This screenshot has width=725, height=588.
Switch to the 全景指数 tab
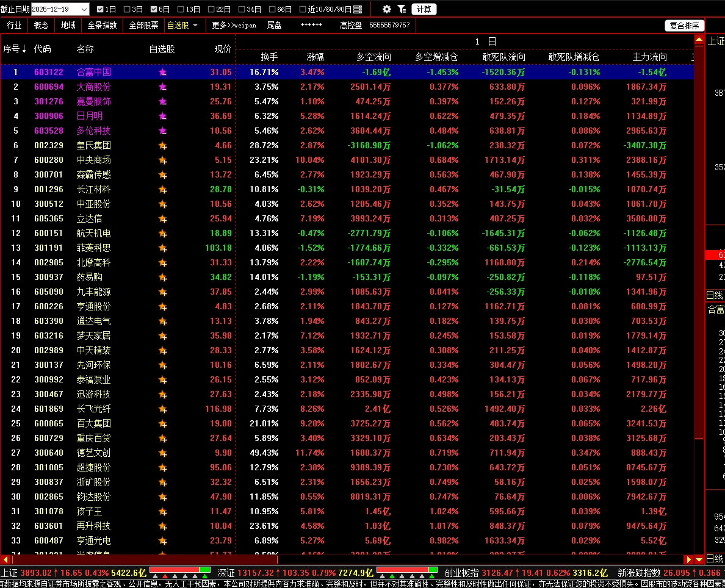click(102, 26)
